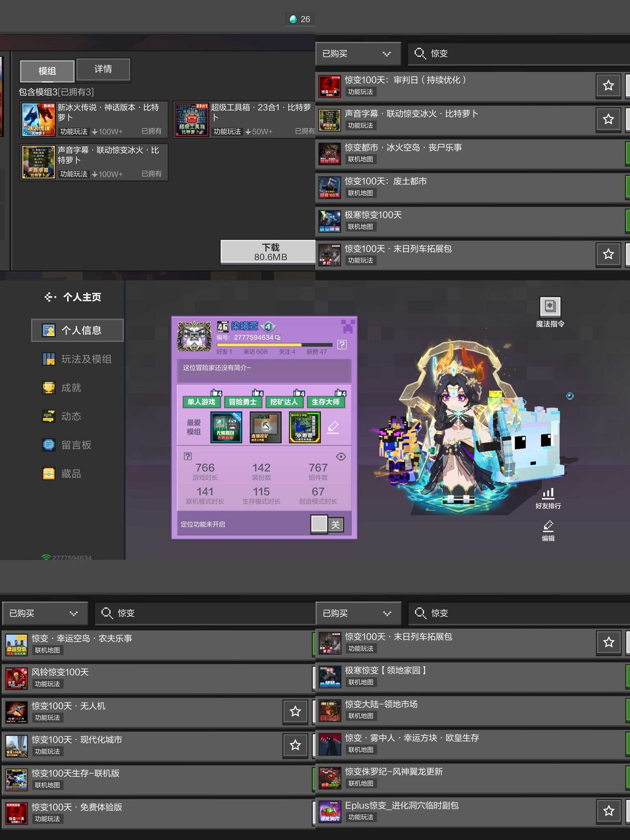The height and width of the screenshot is (840, 630).
Task: Click the question mark help icon on profile card
Action: click(x=342, y=345)
